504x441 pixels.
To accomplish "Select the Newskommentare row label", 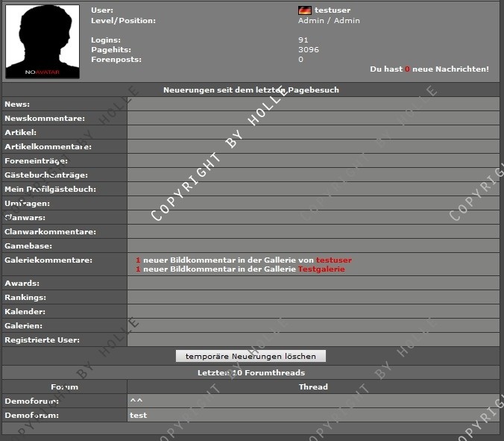I will 45,119.
